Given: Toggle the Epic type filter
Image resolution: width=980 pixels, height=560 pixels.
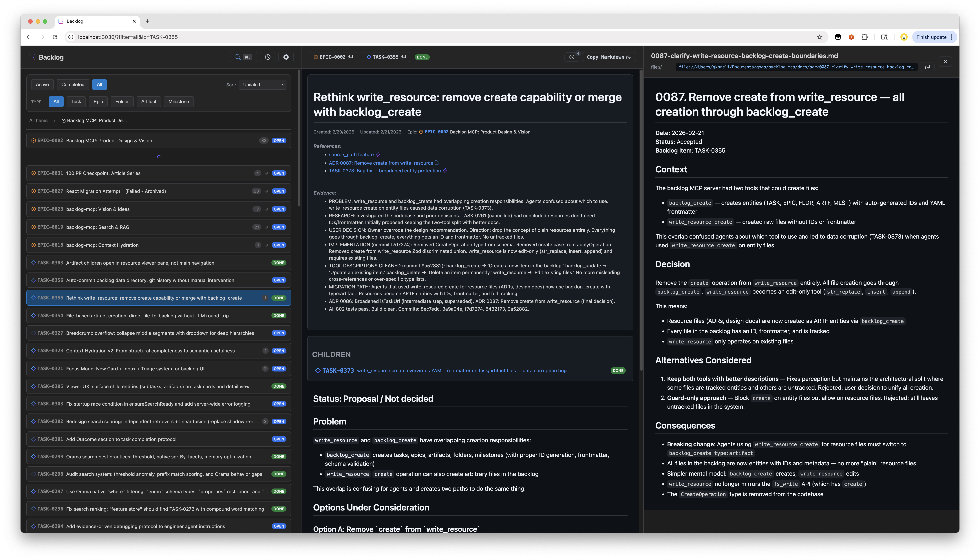Looking at the screenshot, I should (x=98, y=102).
